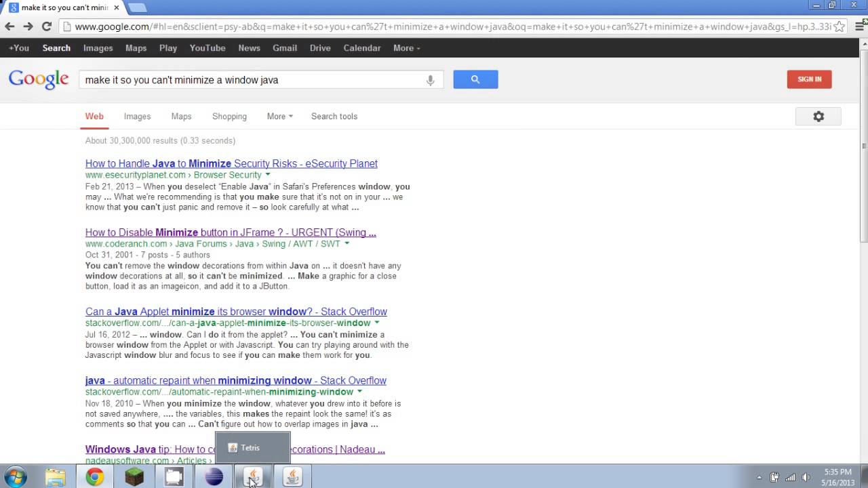Select the Tetris Java taskbar icon
The height and width of the screenshot is (488, 868).
tap(253, 477)
